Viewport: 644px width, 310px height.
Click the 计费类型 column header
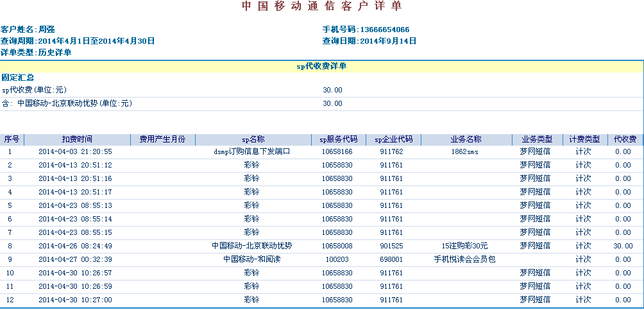[x=584, y=139]
